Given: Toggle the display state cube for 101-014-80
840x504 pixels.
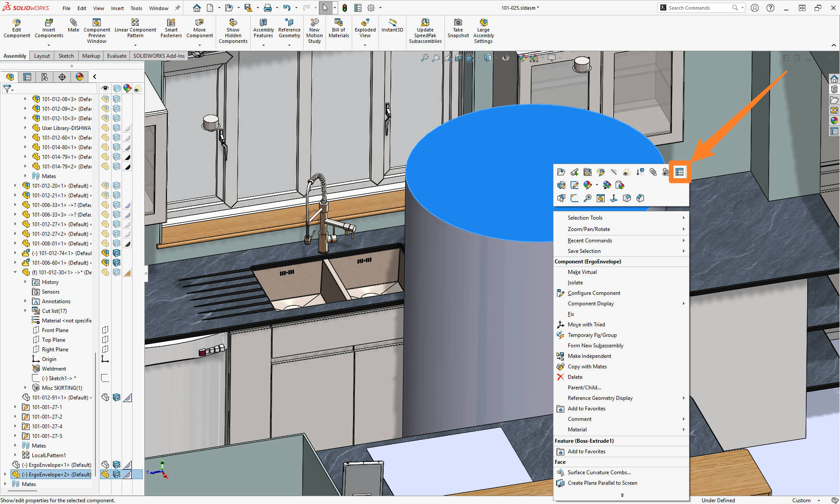Looking at the screenshot, I should tap(117, 147).
